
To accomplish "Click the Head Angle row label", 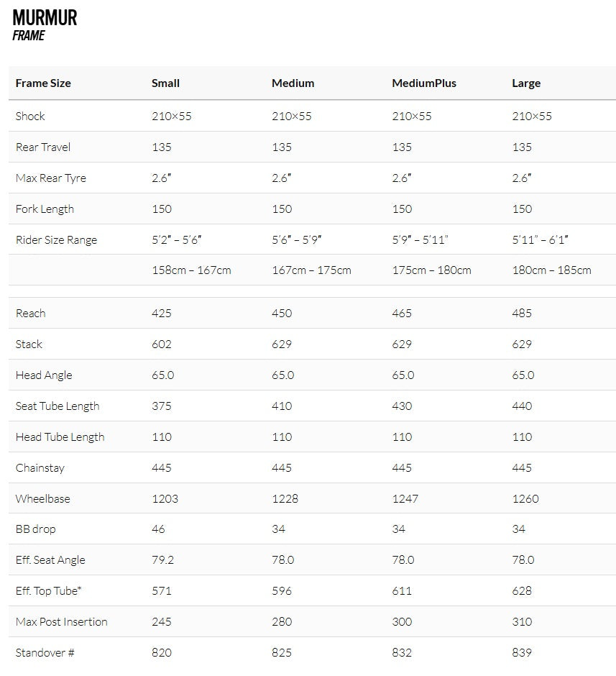I will point(44,375).
